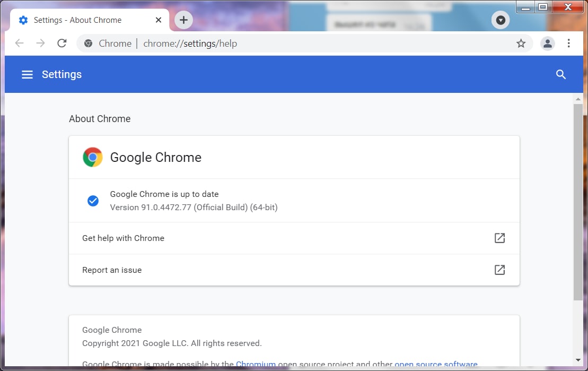Click the Copyright 2021 Google LLC text
Viewport: 588px width, 371px height.
[172, 343]
